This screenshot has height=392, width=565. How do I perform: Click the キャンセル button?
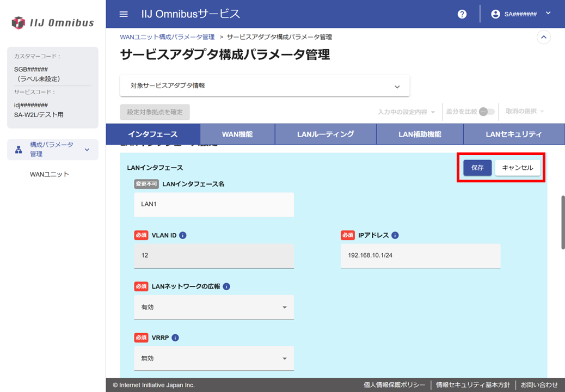click(x=518, y=168)
